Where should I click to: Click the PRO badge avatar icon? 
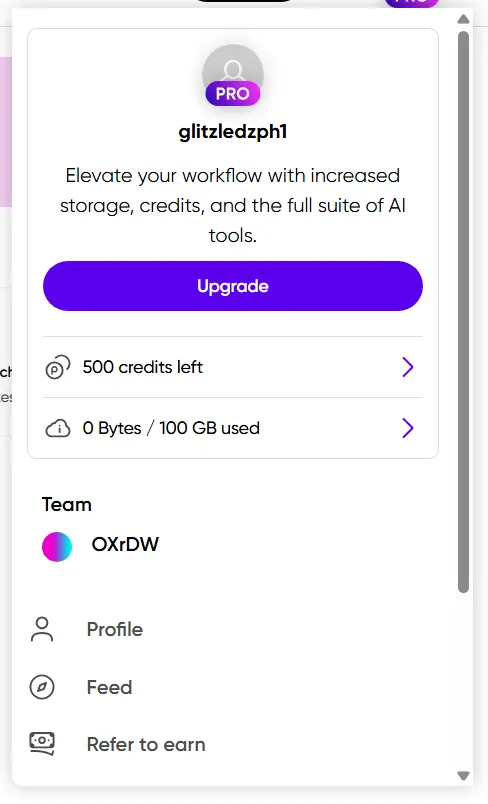click(x=233, y=75)
